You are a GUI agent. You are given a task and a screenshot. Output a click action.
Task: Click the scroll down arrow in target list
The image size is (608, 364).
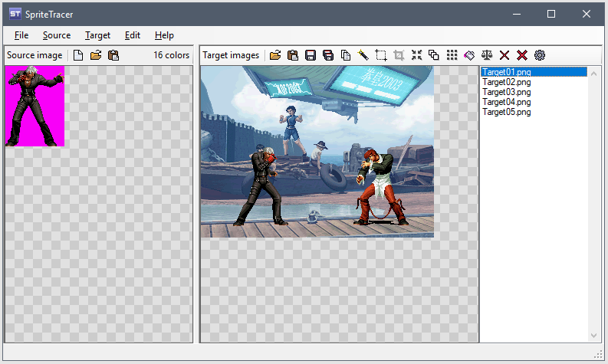click(594, 336)
